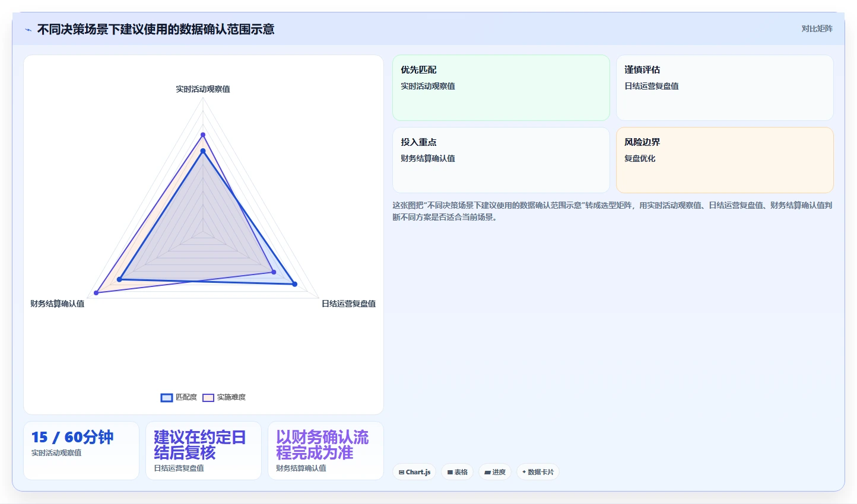The height and width of the screenshot is (504, 857).
Task: Select the 以财务确认流程完成为准 stat card
Action: [x=326, y=451]
